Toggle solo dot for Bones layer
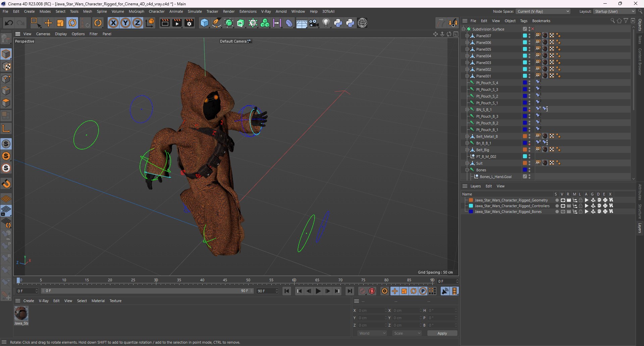This screenshot has height=346, width=644. (557, 212)
